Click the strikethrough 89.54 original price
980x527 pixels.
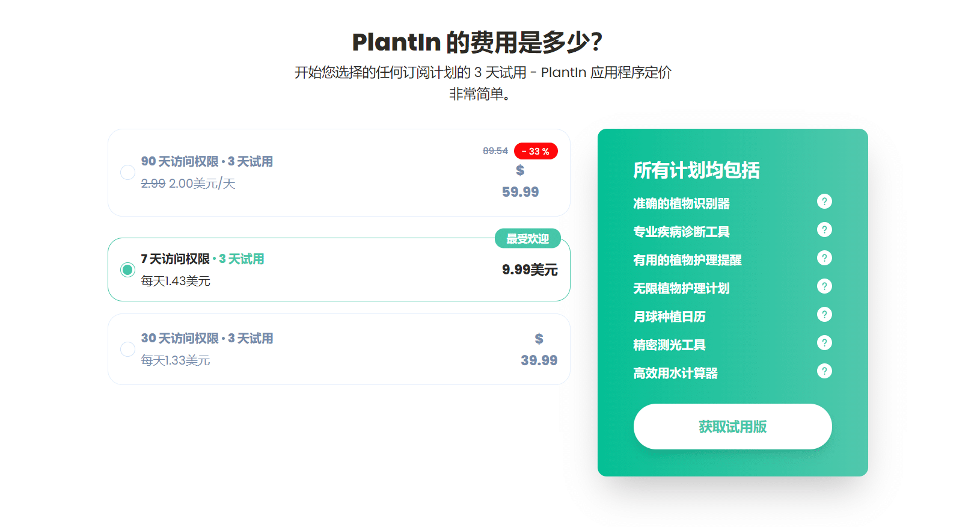tap(495, 151)
